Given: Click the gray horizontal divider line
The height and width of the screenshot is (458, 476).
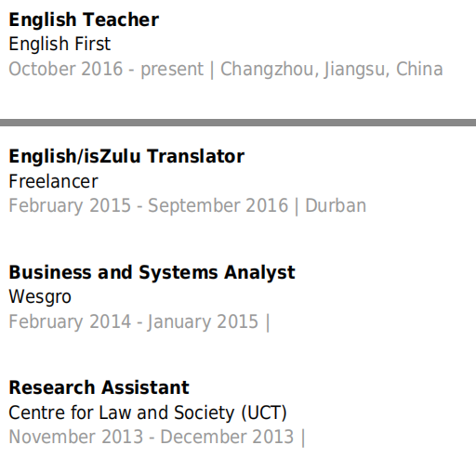Looking at the screenshot, I should click(238, 123).
